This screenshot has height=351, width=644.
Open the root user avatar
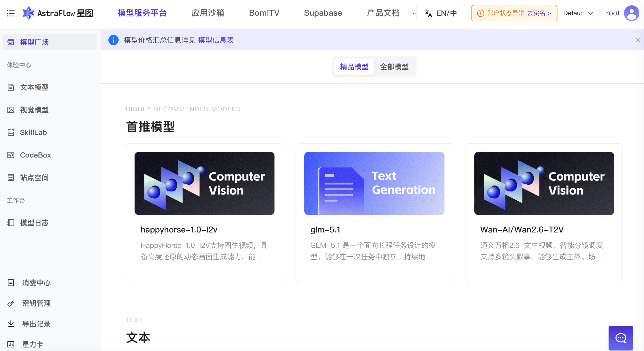(631, 13)
